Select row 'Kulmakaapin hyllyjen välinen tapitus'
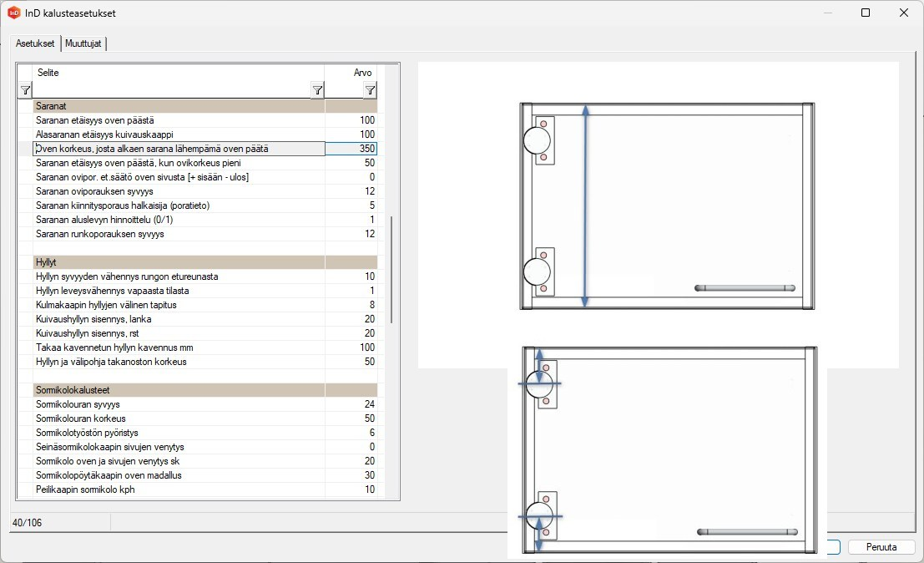Viewport: 924px width, 563px height. [x=205, y=305]
